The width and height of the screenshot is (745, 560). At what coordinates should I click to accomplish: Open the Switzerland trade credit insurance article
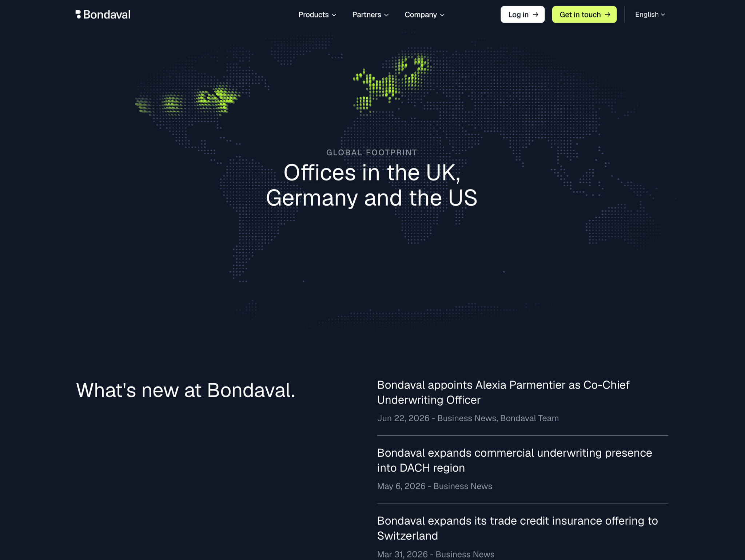517,528
